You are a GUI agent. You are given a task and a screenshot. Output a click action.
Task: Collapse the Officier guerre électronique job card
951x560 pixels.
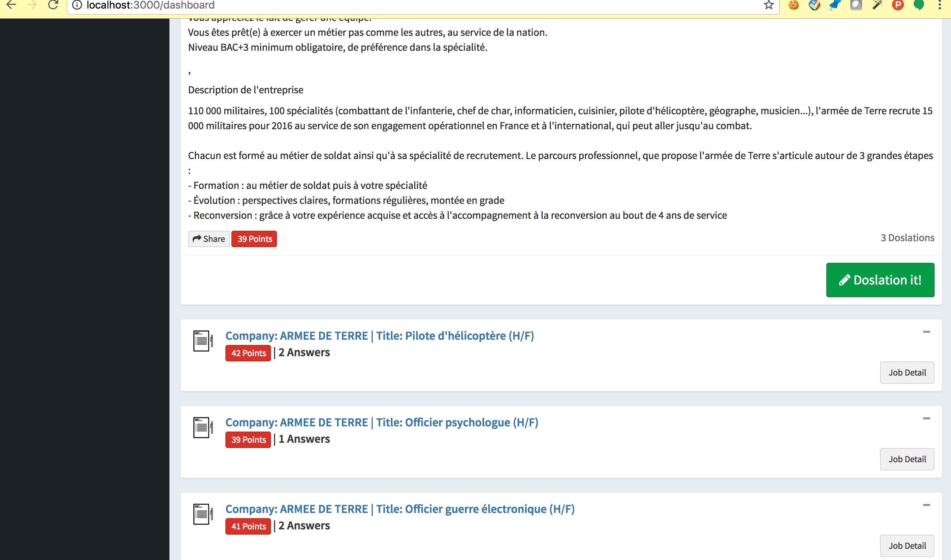926,505
